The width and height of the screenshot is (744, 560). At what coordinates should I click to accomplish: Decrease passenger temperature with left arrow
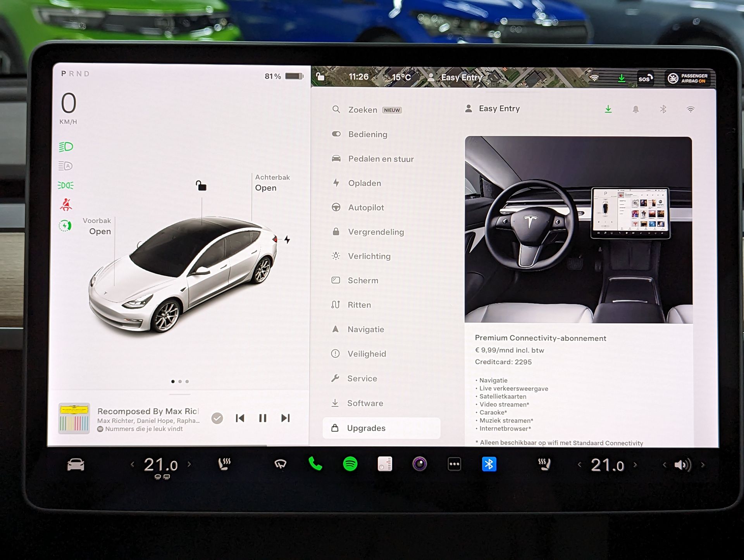pos(579,464)
